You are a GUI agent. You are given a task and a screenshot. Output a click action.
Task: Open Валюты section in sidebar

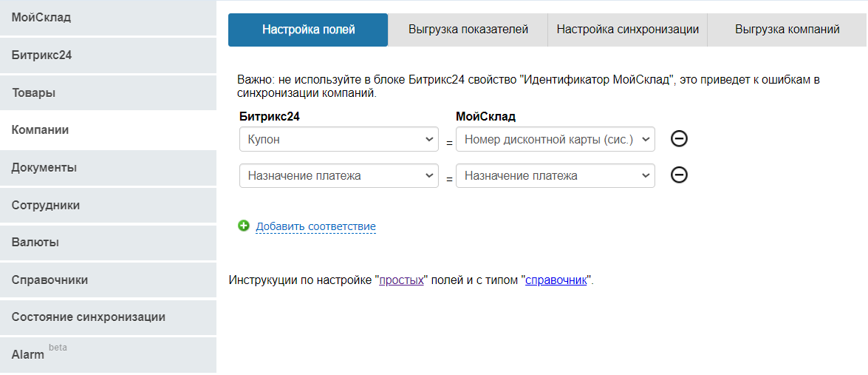108,243
